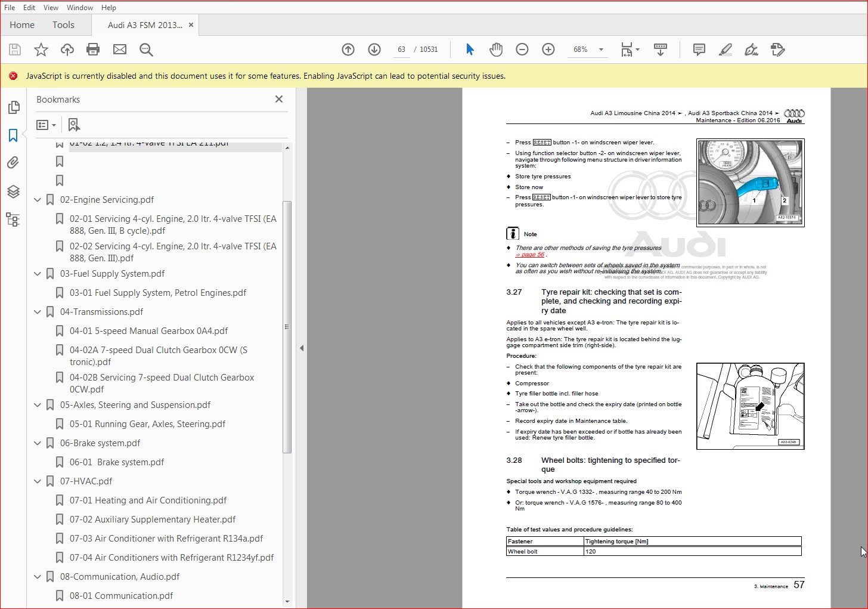
Task: Open the Layers panel
Action: pyautogui.click(x=13, y=191)
